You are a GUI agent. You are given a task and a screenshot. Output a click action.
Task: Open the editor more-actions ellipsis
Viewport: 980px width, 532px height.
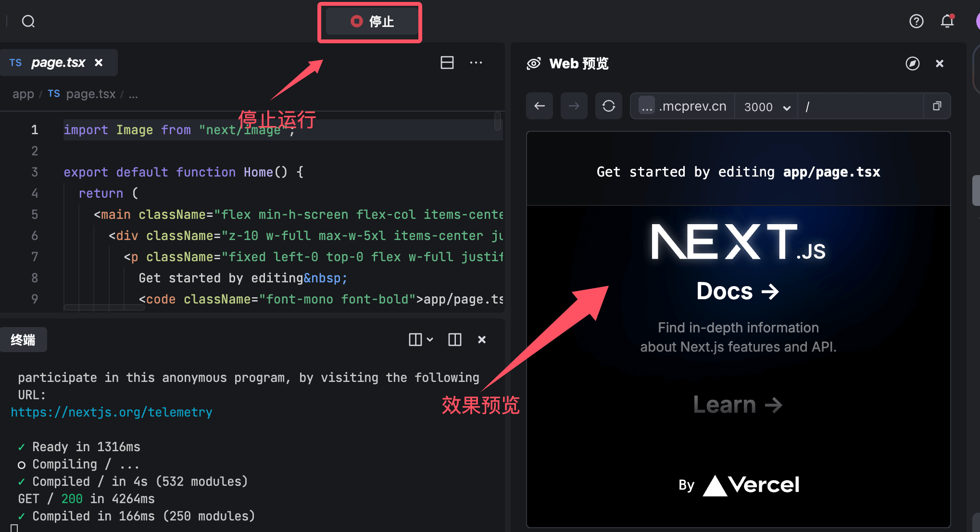[476, 63]
